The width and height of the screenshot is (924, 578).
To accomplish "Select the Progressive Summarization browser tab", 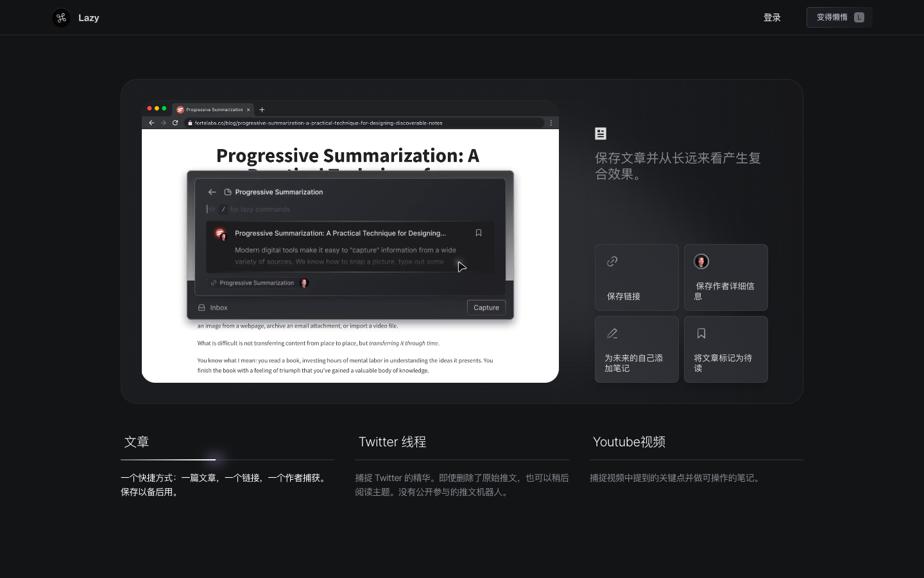I will 213,110.
